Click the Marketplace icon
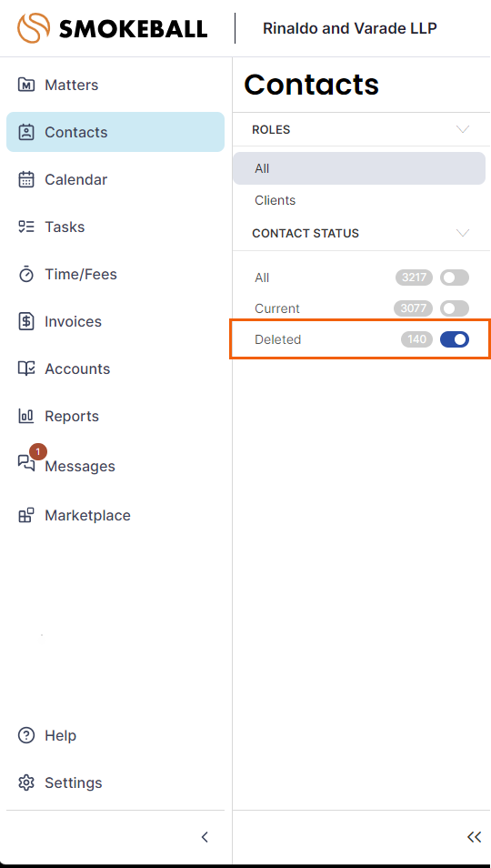This screenshot has height=868, width=491. tap(26, 515)
